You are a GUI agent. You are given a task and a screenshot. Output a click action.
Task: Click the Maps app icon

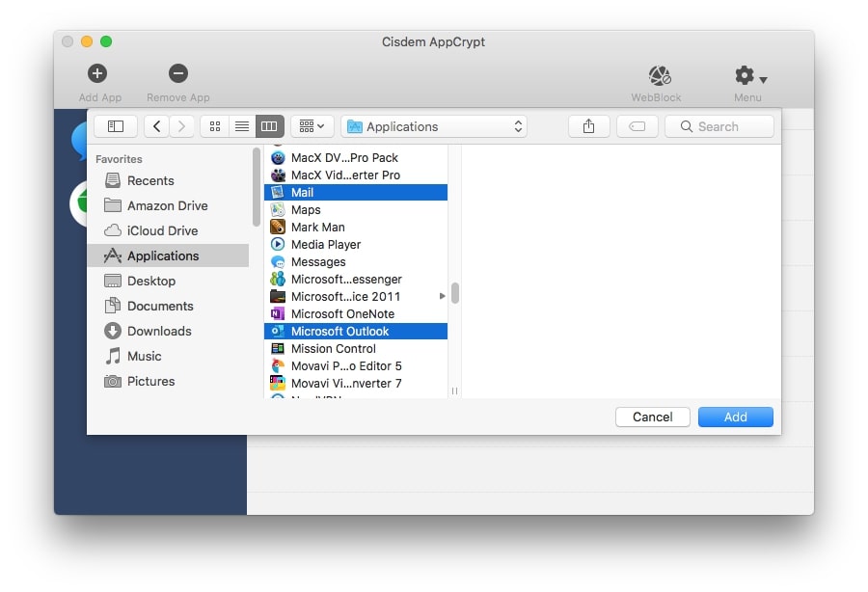tap(278, 209)
